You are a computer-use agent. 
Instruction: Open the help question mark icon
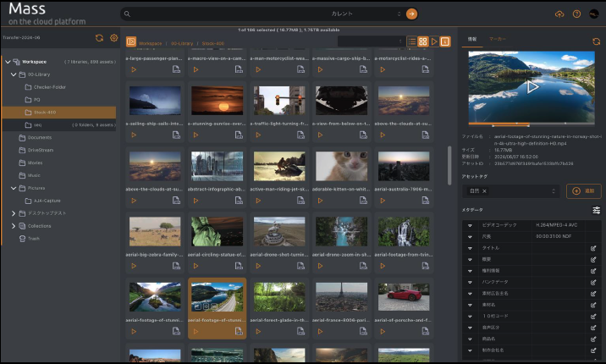(576, 14)
